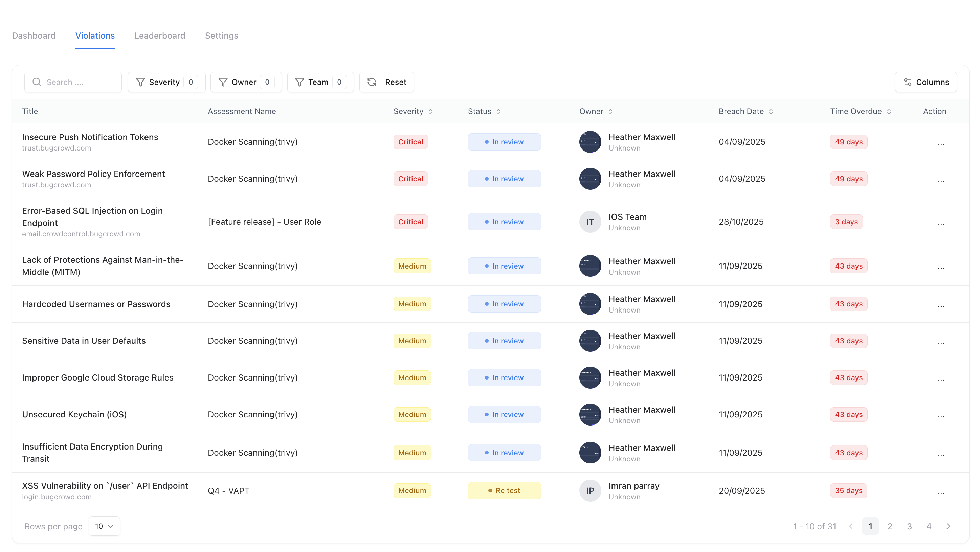Sort the Breach Date column
This screenshot has height=552, width=980.
tap(771, 111)
